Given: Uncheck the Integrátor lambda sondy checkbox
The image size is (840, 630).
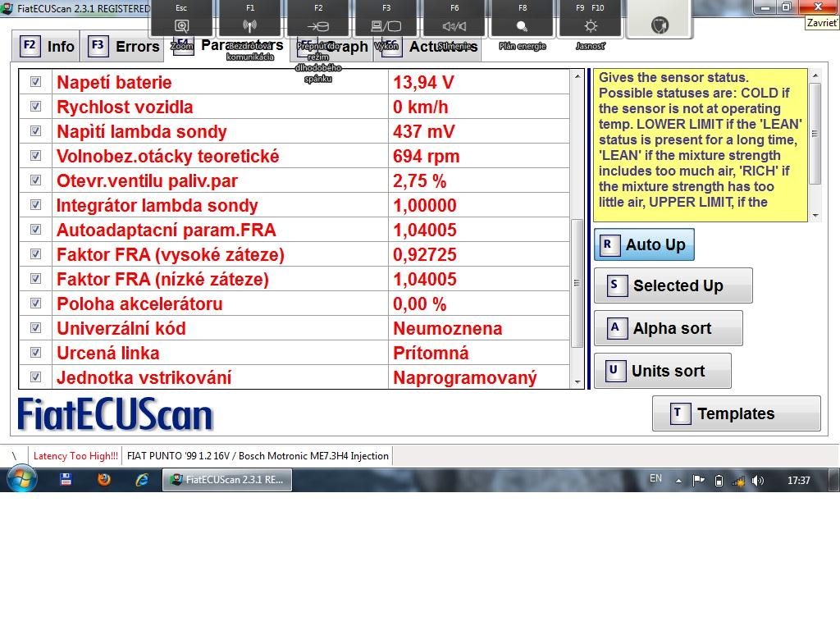Looking at the screenshot, I should point(36,205).
